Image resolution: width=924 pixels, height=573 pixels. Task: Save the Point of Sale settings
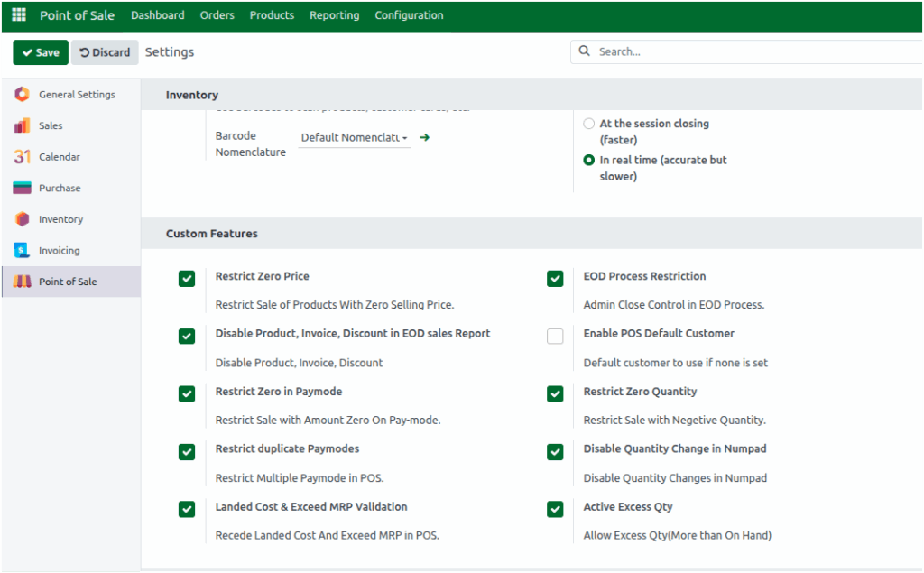40,52
